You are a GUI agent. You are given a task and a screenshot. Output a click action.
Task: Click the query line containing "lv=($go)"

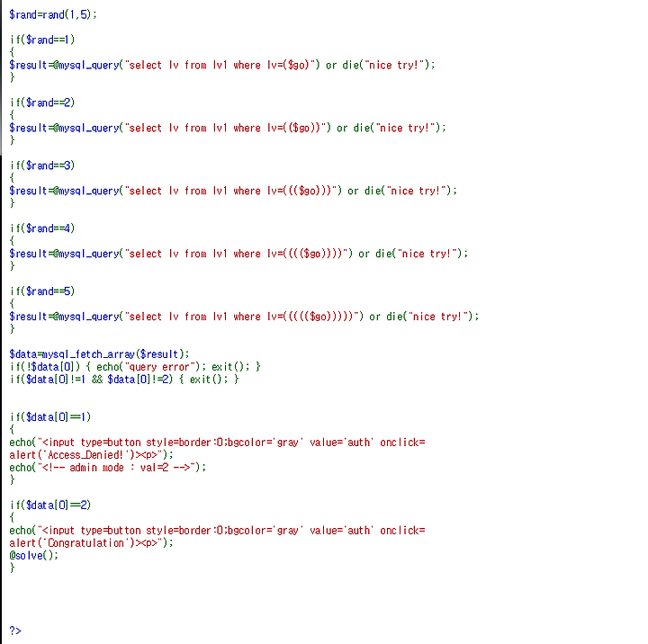tap(222, 66)
